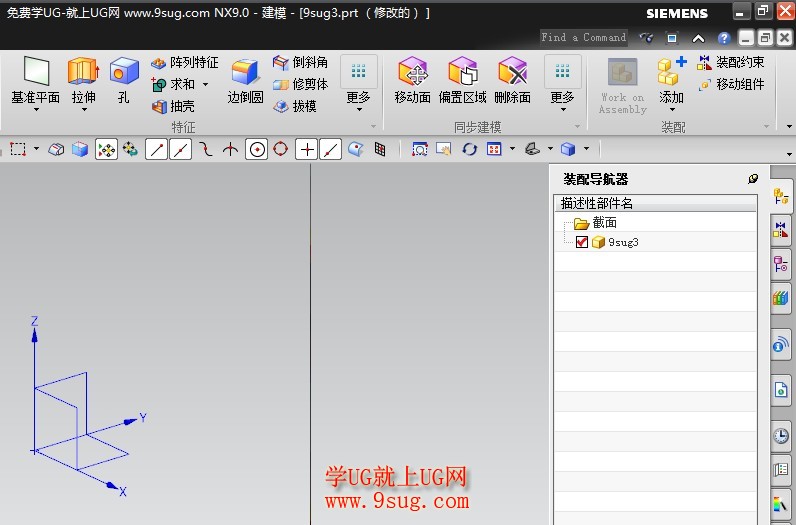Open the part navigator sidebar tab
The image size is (796, 525).
tap(781, 264)
